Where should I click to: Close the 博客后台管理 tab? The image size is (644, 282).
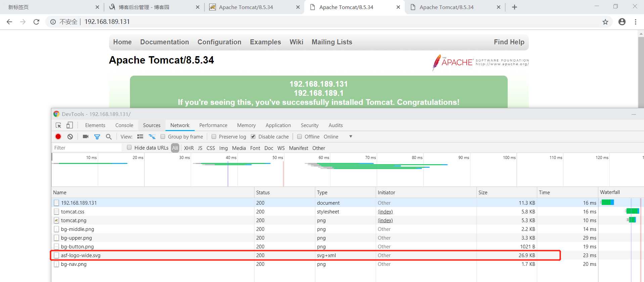(197, 7)
